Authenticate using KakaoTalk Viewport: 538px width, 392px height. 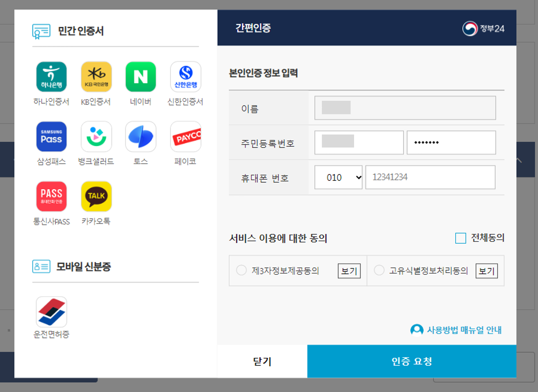point(96,196)
